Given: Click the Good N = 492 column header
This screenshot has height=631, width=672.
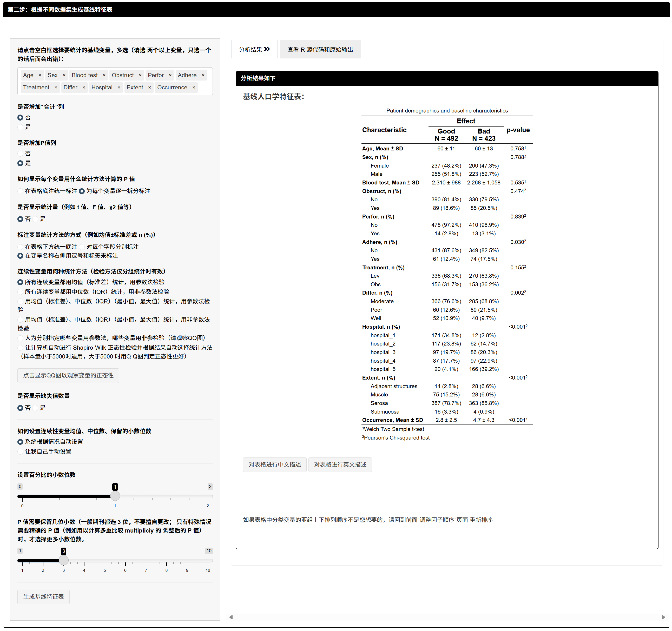Looking at the screenshot, I should [x=446, y=135].
